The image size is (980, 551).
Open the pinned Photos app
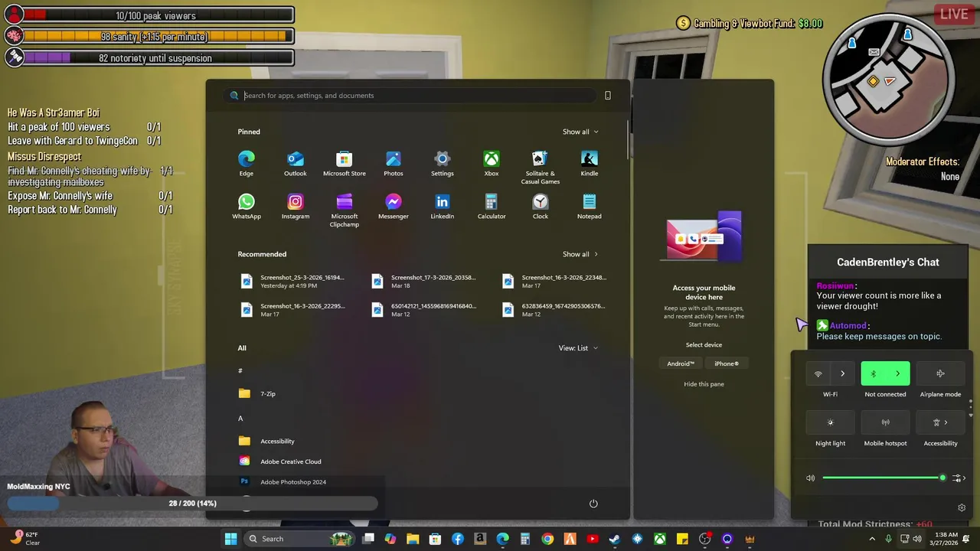click(x=393, y=164)
